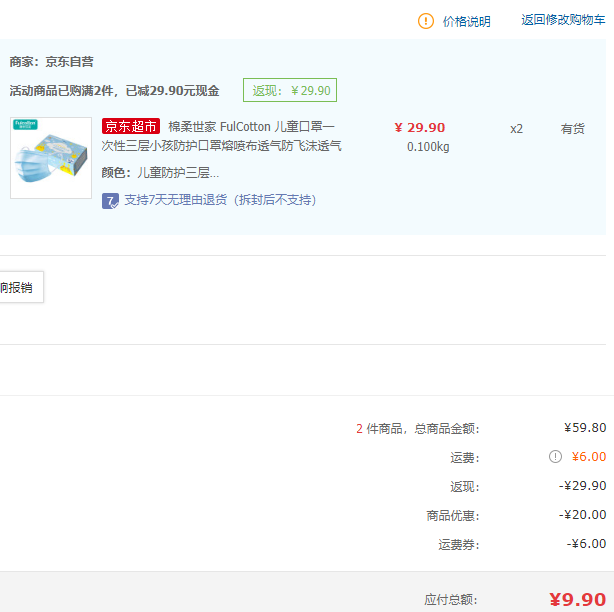Click the quantity x2 text
Viewport: 614px width, 612px height.
click(x=516, y=129)
